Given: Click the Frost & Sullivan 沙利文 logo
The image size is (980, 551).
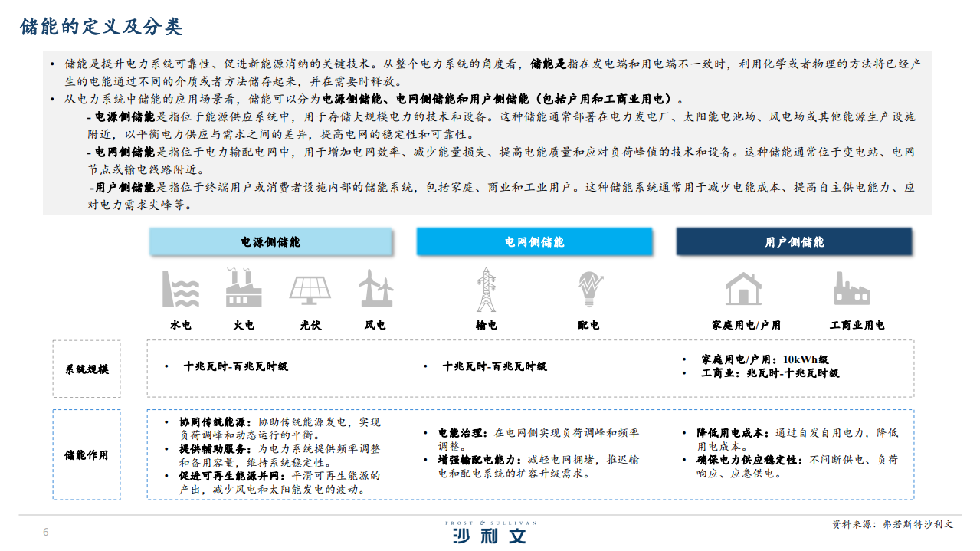Looking at the screenshot, I should click(490, 533).
